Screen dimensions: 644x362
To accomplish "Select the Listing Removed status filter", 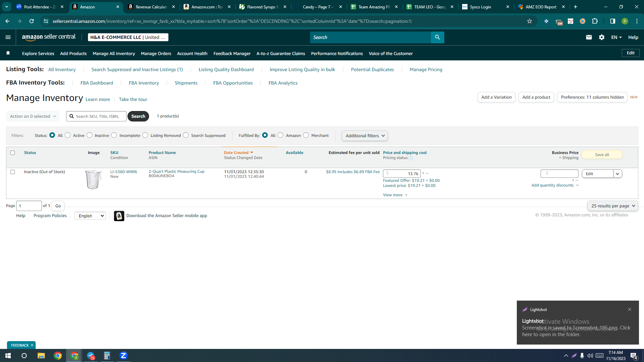I will click(x=145, y=135).
